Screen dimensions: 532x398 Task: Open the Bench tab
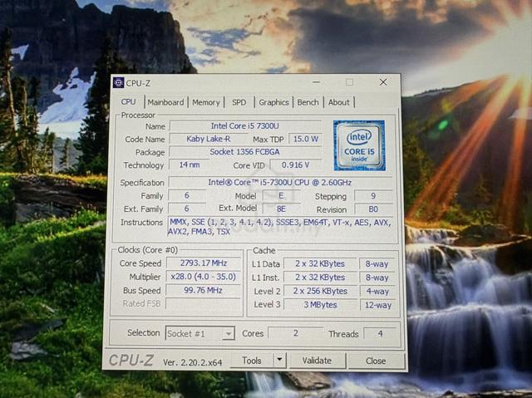(x=308, y=102)
